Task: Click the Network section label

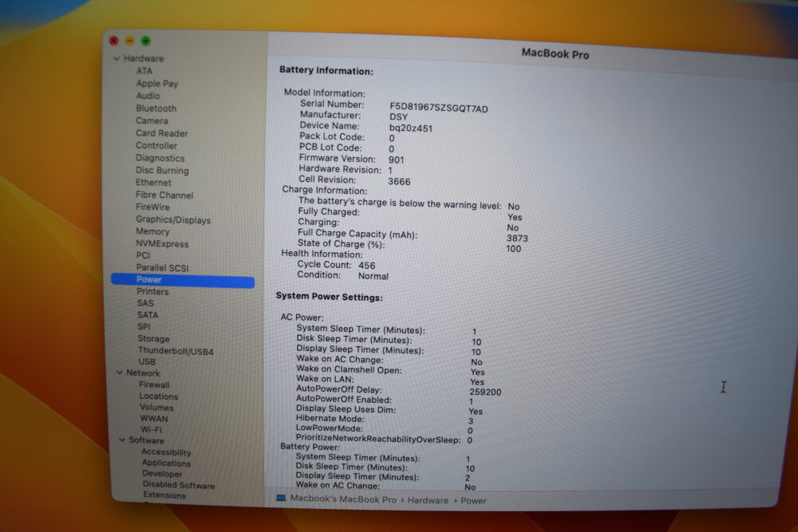Action: click(x=143, y=372)
